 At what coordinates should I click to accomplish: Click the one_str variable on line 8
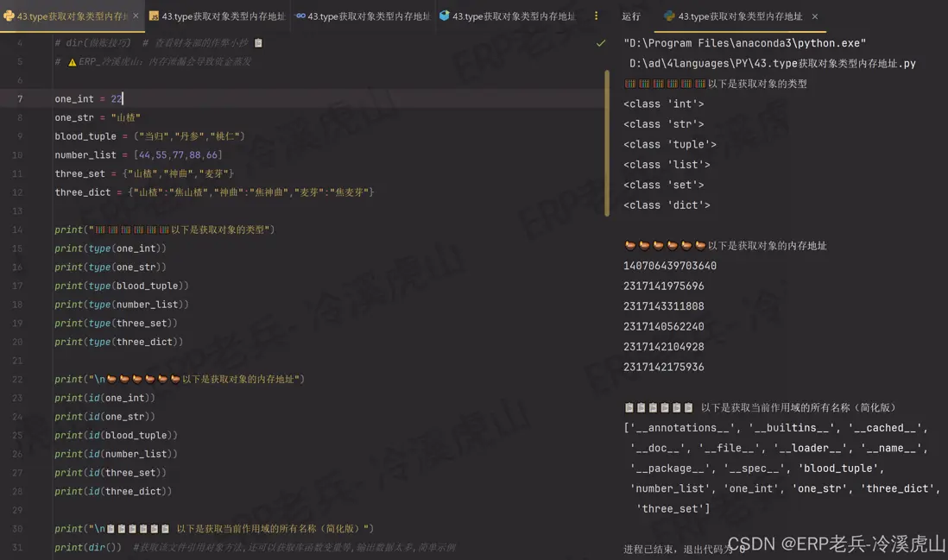click(74, 117)
